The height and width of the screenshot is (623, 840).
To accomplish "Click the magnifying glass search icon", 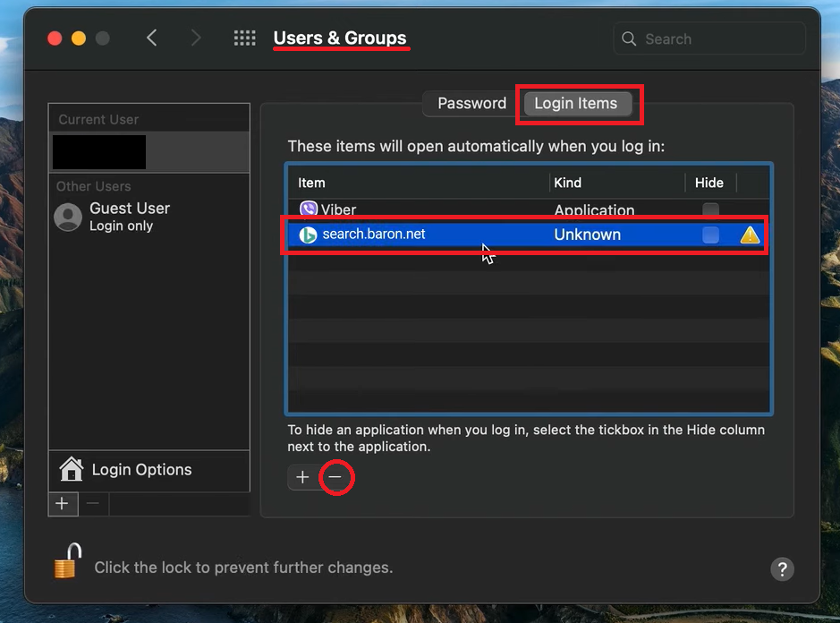I will (x=629, y=38).
